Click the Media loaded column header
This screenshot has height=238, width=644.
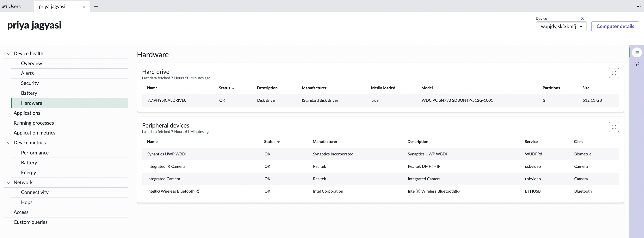[x=383, y=88]
